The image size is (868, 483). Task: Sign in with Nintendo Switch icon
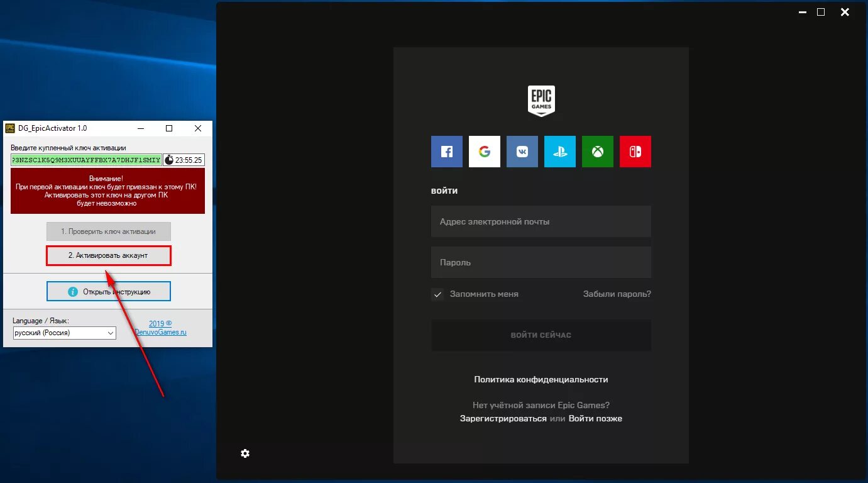pyautogui.click(x=635, y=152)
